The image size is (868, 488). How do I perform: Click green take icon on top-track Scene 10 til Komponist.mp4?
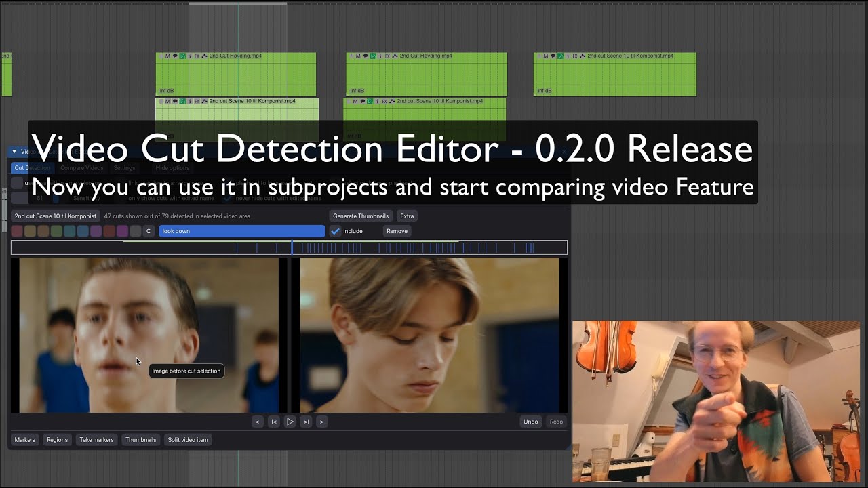(x=560, y=56)
